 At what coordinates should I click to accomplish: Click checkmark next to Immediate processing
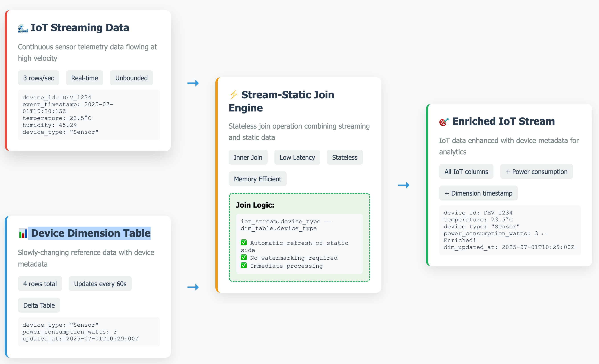click(244, 265)
